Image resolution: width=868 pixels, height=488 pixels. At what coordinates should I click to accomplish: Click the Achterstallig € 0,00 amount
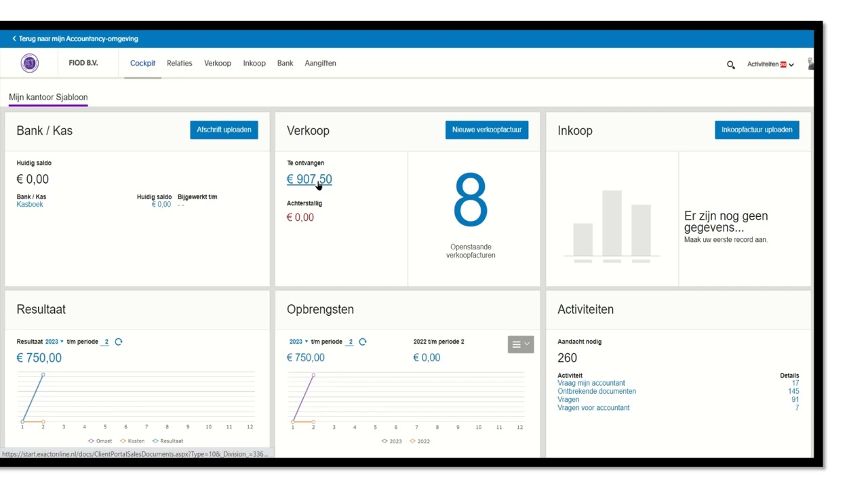(x=300, y=218)
